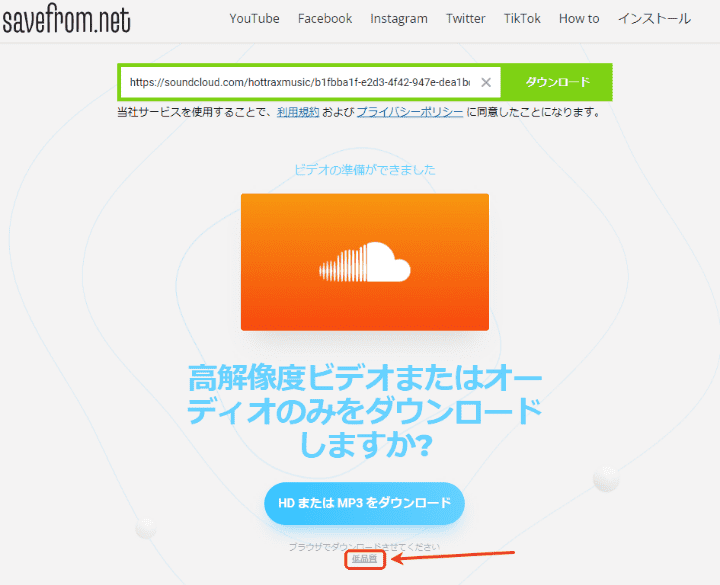Click the green ダウンロード button
This screenshot has height=585, width=720.
tap(557, 82)
